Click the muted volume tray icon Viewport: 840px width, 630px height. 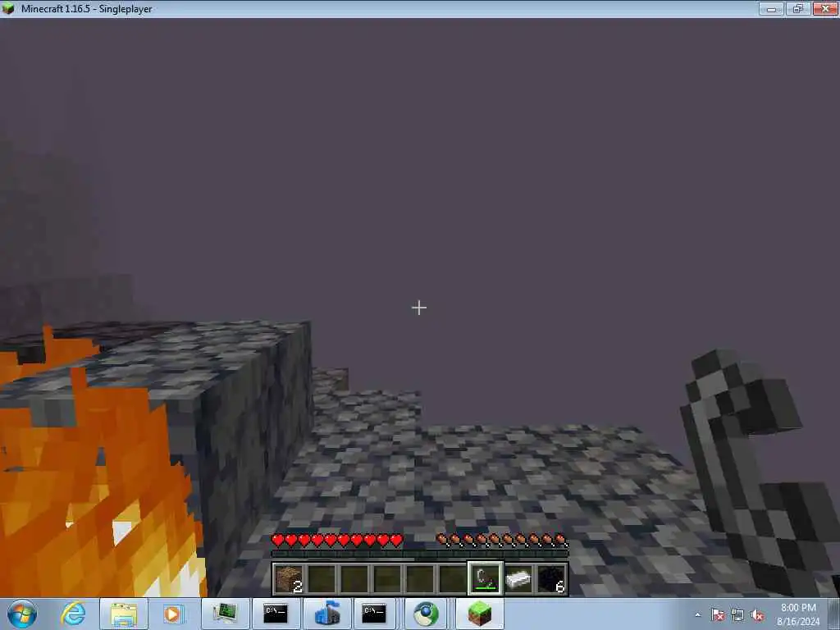coord(757,615)
